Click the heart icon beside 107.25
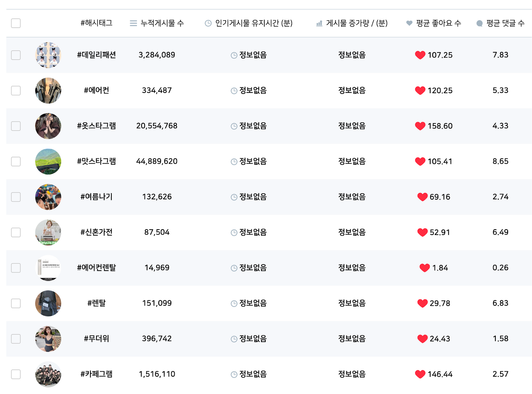Screen dimensions: 532x394 coord(420,55)
